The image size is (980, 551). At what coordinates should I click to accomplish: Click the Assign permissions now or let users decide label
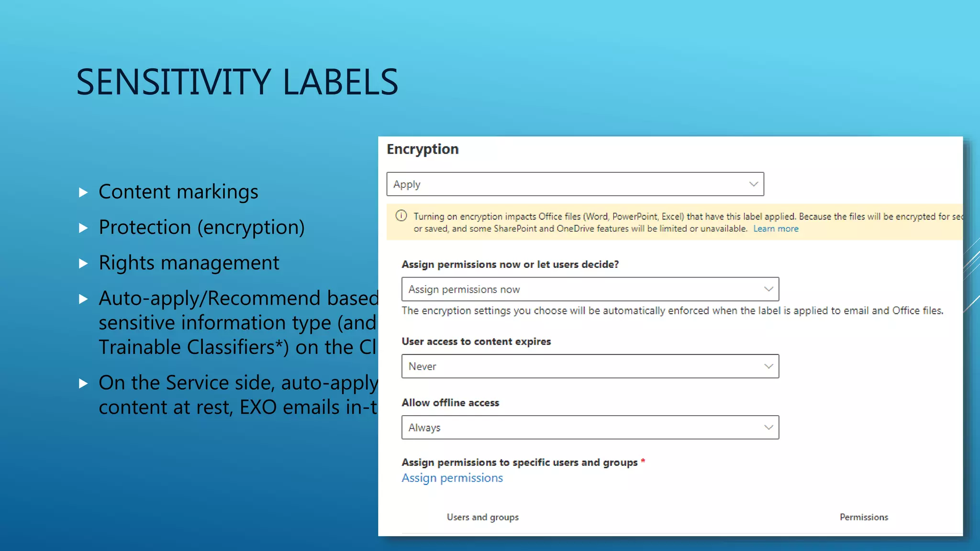pos(510,264)
